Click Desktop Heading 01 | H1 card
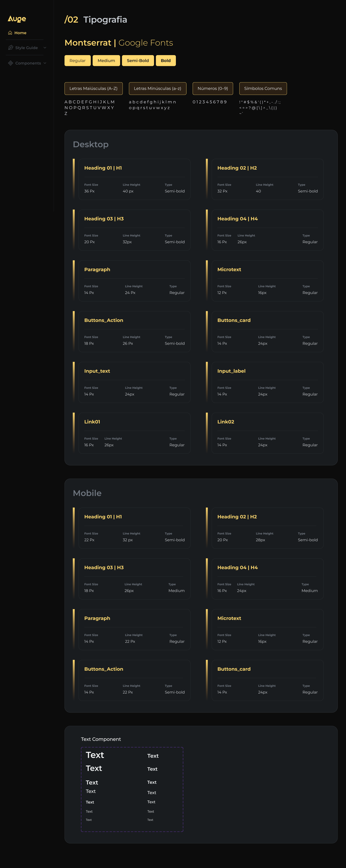Image resolution: width=346 pixels, height=868 pixels. (134, 179)
